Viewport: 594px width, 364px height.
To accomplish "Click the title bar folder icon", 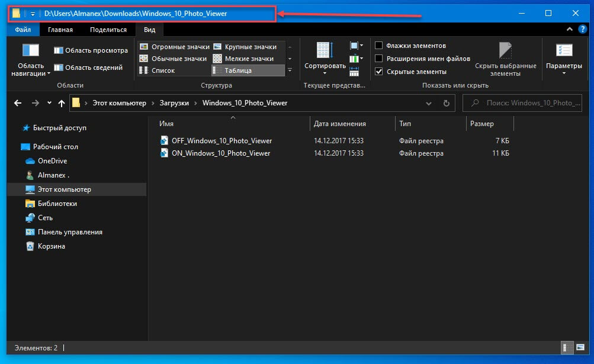I will click(x=16, y=13).
